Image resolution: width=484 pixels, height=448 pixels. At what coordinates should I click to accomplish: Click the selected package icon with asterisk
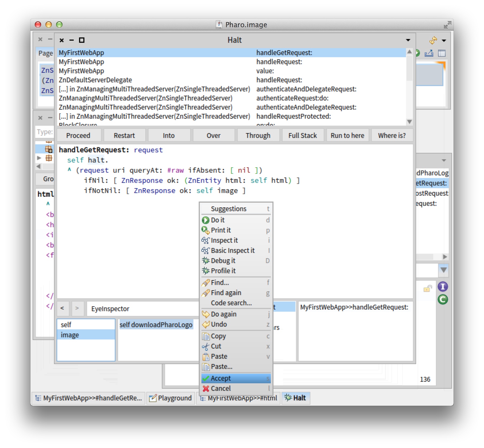click(x=49, y=149)
